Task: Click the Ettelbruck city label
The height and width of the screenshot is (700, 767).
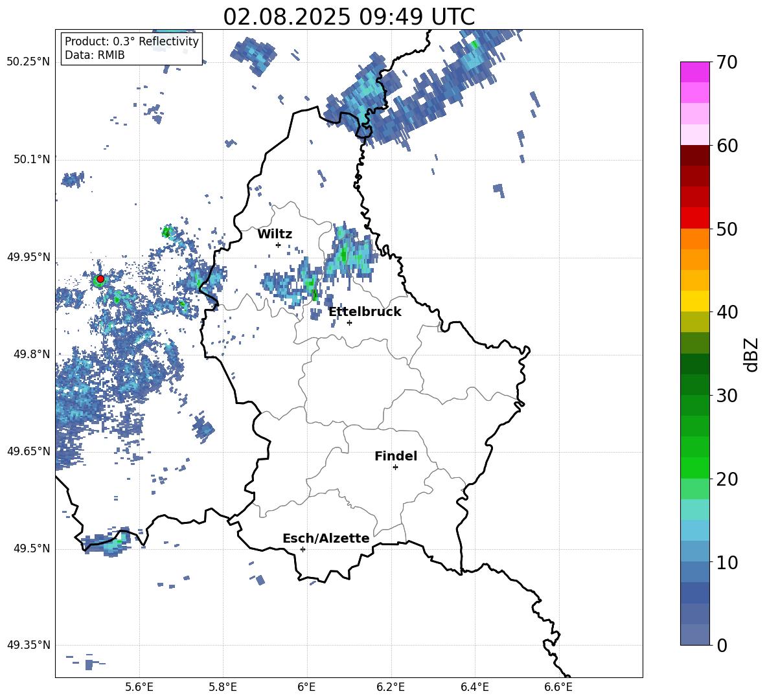Action: pyautogui.click(x=365, y=311)
